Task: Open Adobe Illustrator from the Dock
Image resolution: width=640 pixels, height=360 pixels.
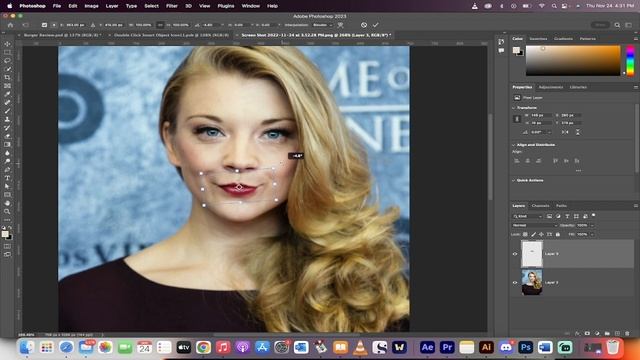Action: point(486,347)
